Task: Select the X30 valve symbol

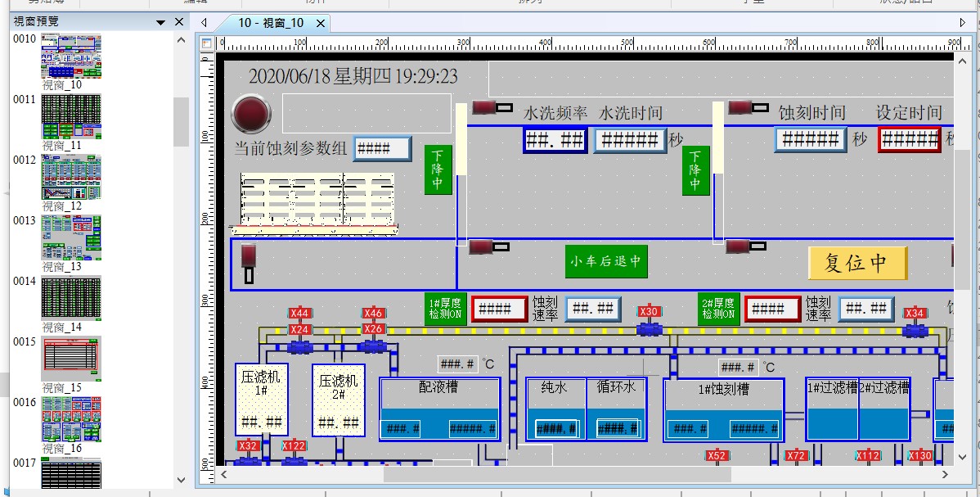Action: coord(650,328)
